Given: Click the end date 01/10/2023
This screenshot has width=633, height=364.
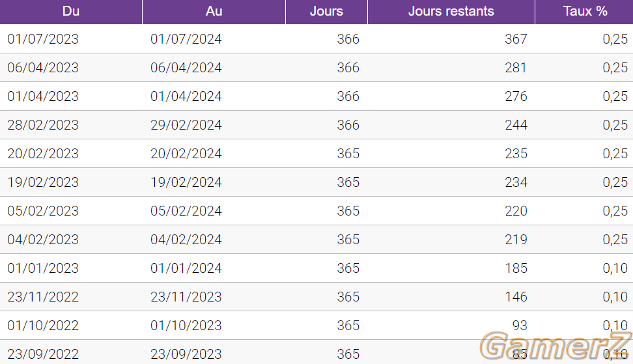Looking at the screenshot, I should 186,326.
